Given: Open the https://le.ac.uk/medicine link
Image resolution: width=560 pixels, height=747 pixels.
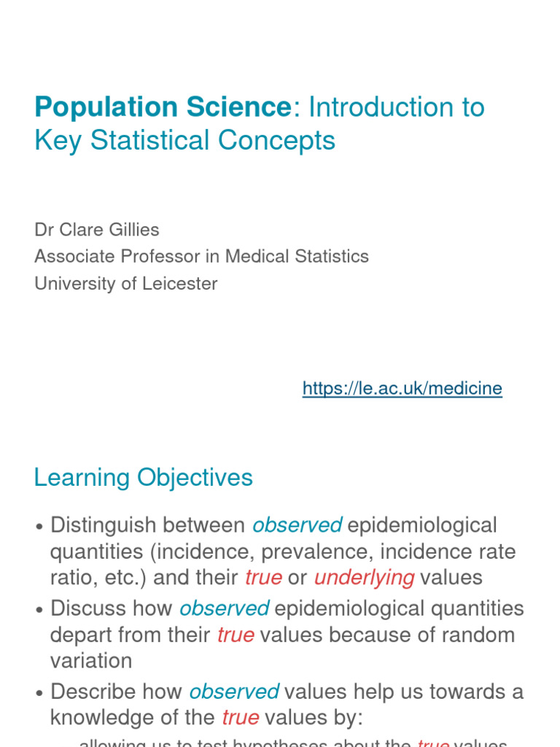Looking at the screenshot, I should pyautogui.click(x=402, y=388).
